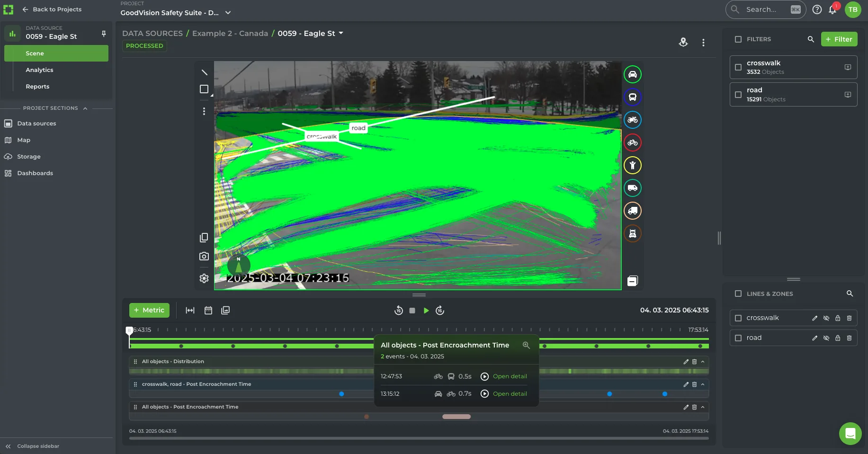Collapse crosswalk, road Post Encroachment Time row
Image resolution: width=868 pixels, height=454 pixels.
click(x=703, y=384)
